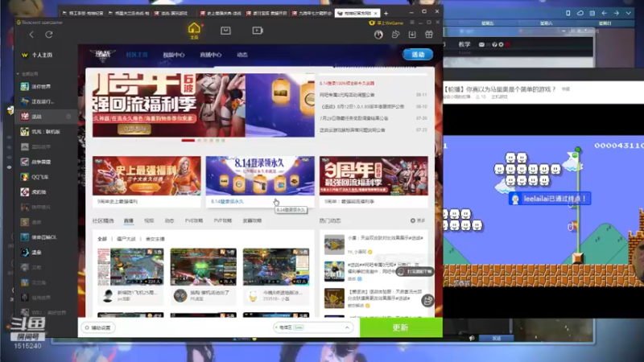
Task: Click the back arrow in right window
Action: (605, 13)
